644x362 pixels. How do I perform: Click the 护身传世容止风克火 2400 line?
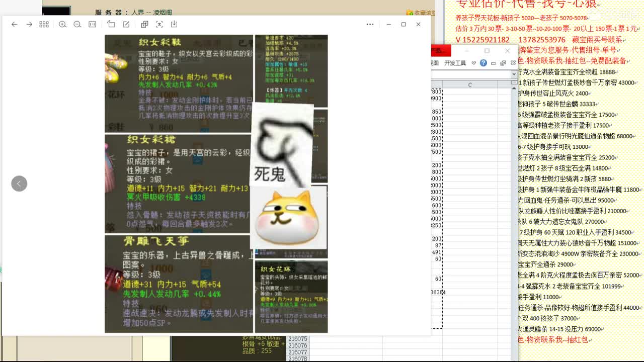point(553,94)
